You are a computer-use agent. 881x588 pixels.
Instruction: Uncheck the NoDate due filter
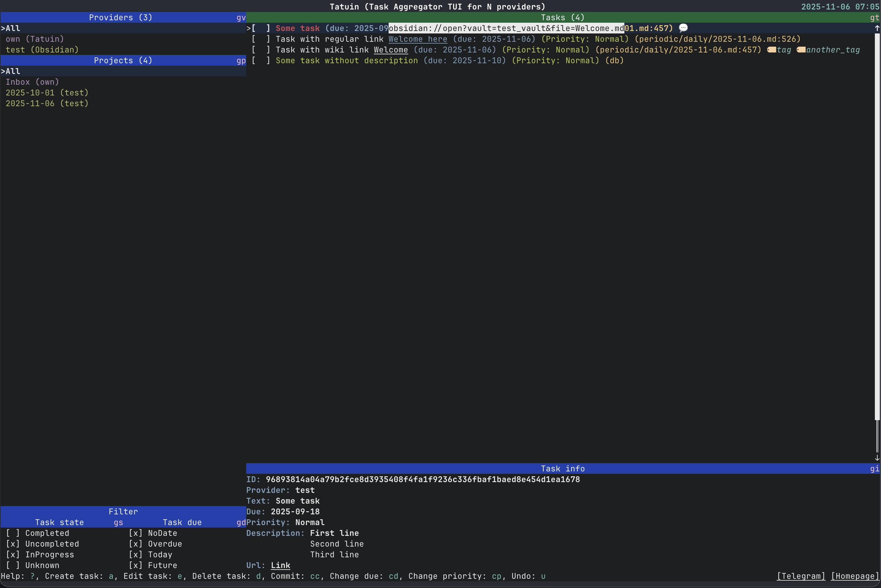point(135,533)
